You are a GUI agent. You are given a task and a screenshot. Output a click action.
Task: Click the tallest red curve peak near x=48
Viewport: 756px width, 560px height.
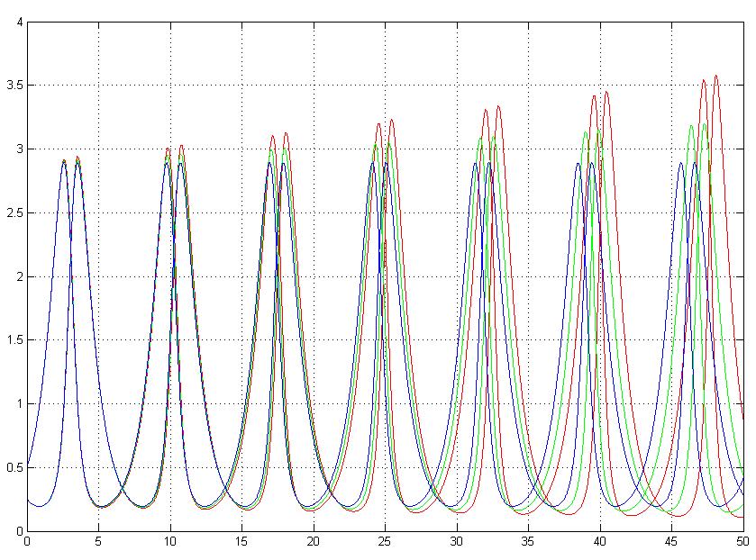coord(715,76)
